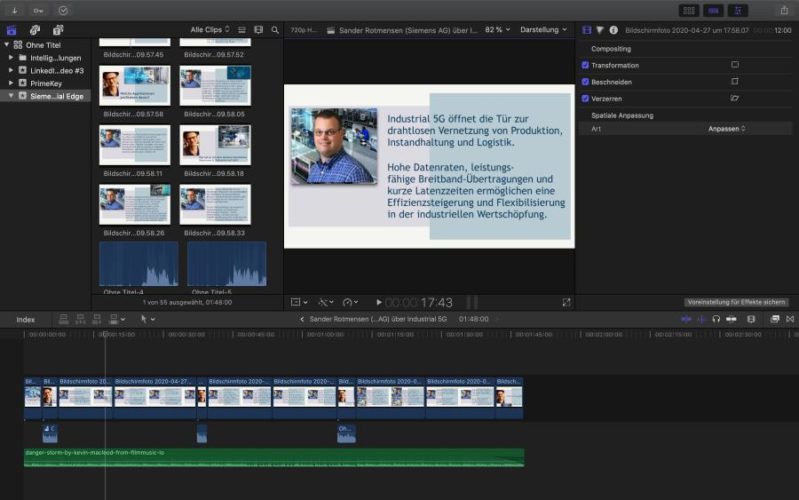Select thumbnail Bildschir...09.57.58
This screenshot has width=799, height=500.
point(135,85)
